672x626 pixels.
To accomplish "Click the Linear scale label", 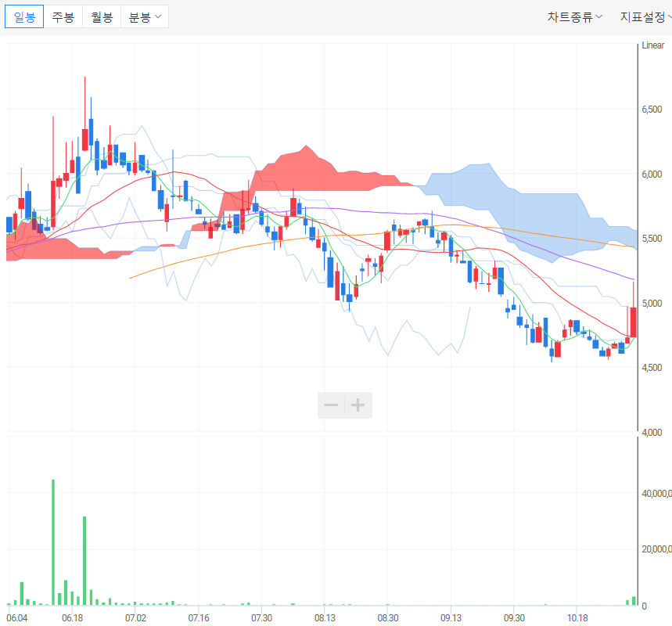I will tap(652, 45).
